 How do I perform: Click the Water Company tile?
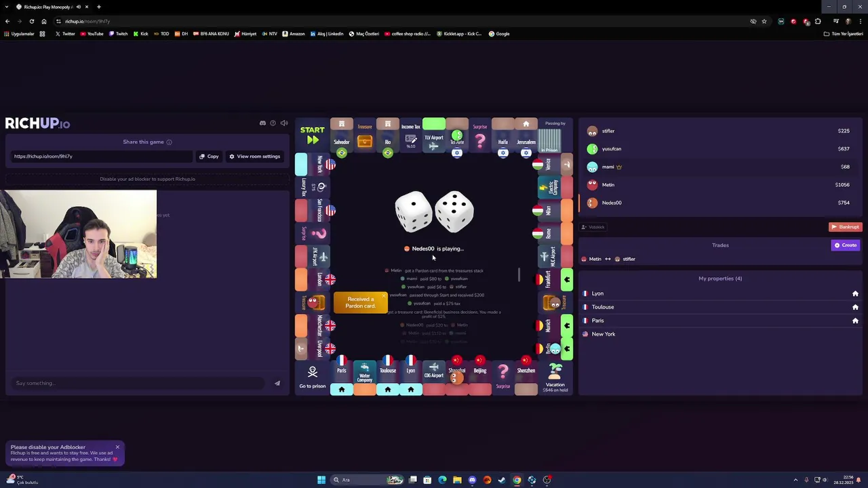click(365, 377)
